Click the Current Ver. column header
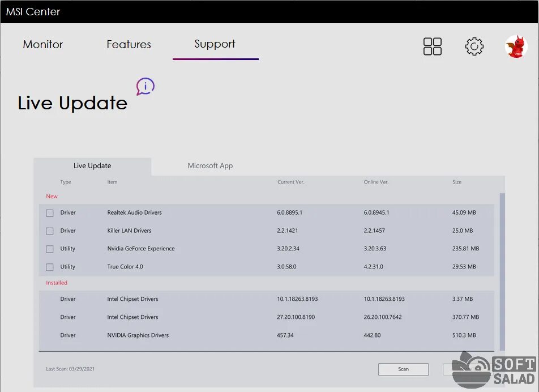This screenshot has width=539, height=392. 291,182
